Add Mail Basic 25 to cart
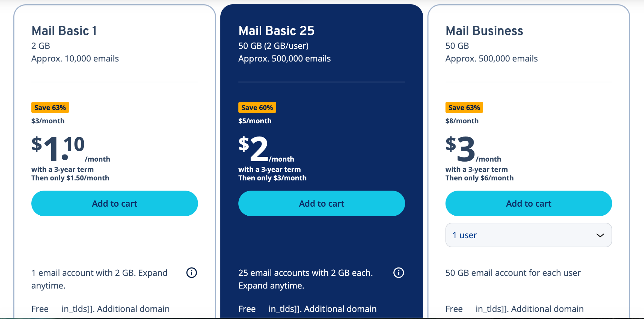 coord(321,203)
